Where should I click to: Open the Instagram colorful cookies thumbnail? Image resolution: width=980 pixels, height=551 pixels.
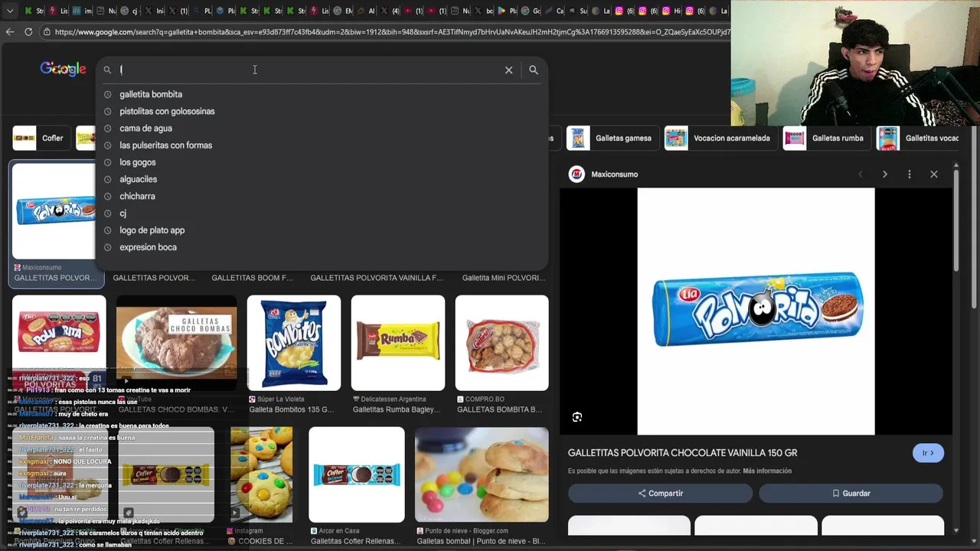coord(261,474)
